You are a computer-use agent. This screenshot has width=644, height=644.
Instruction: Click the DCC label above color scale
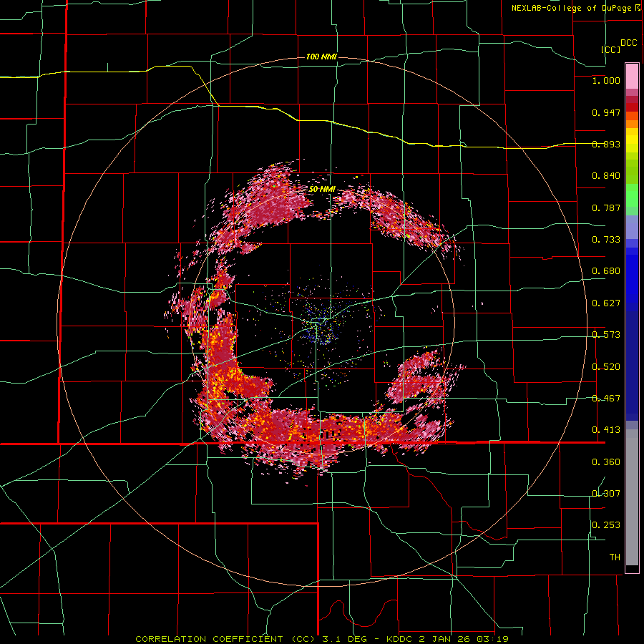pos(629,43)
